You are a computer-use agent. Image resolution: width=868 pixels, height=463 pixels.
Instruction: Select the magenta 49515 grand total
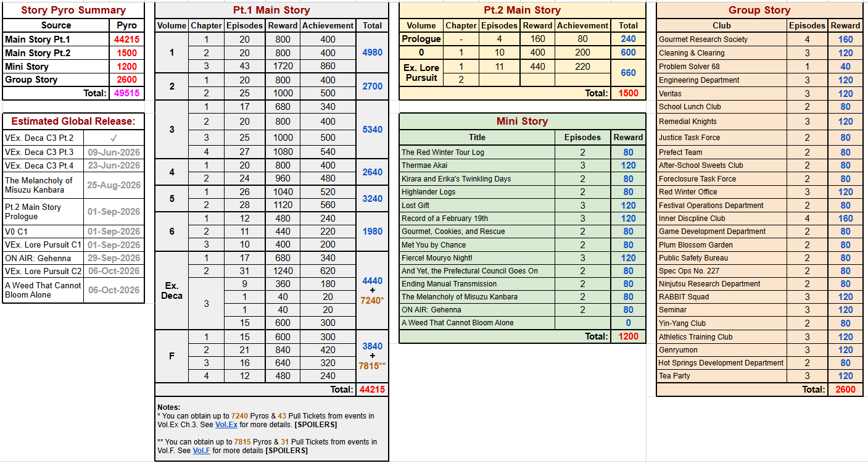[126, 93]
